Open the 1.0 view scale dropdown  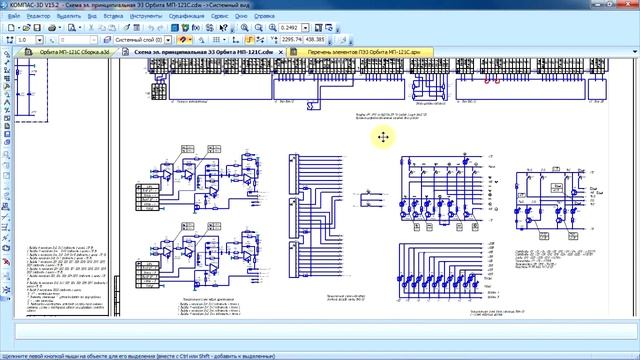point(40,40)
